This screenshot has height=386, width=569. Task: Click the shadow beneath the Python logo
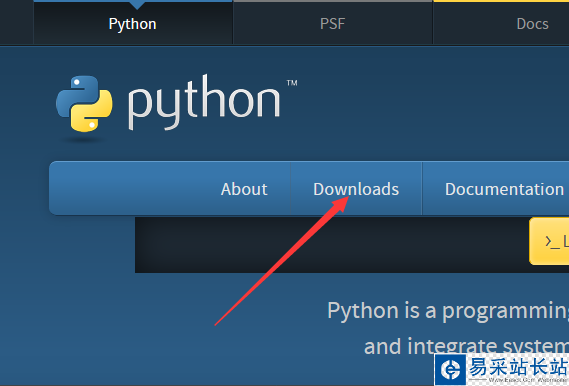(x=83, y=140)
